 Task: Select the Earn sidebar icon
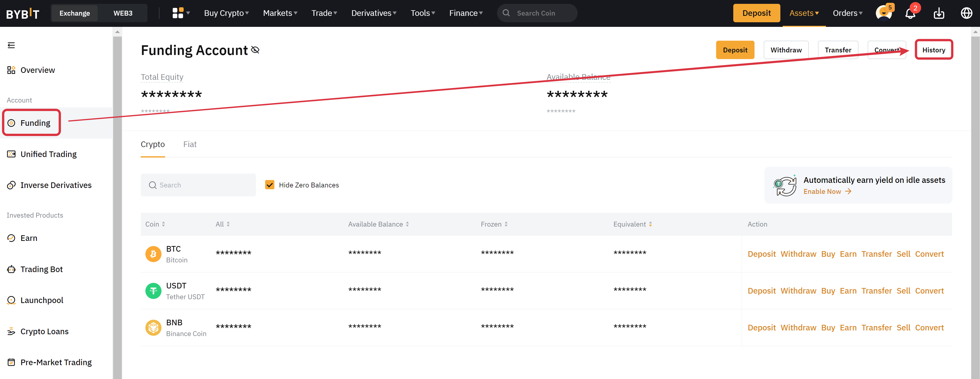click(12, 238)
